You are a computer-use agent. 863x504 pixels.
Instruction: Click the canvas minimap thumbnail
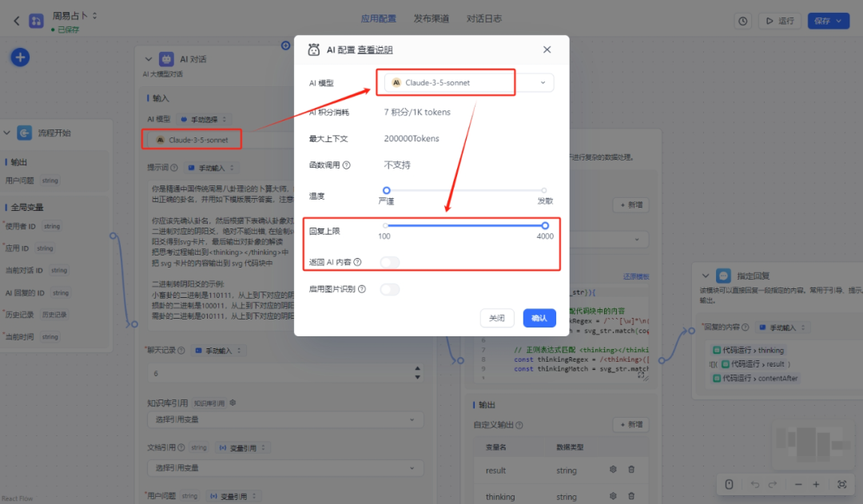(x=813, y=443)
